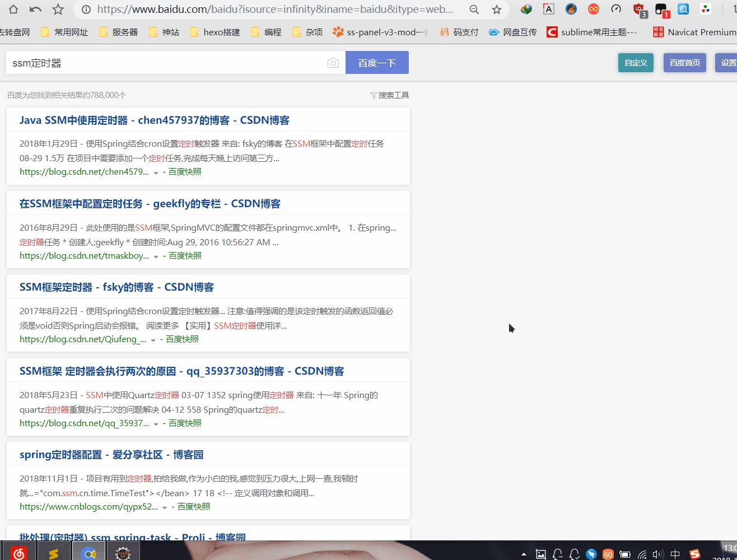Expand dropdown arrow beside tmaskboy URL
Image resolution: width=737 pixels, height=560 pixels.
156,256
